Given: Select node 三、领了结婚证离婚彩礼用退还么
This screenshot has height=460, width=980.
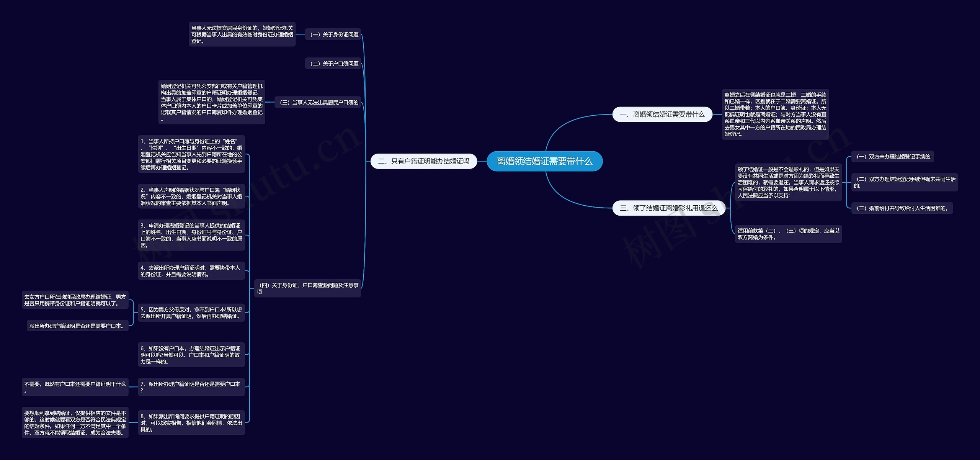Looking at the screenshot, I should click(x=669, y=208).
